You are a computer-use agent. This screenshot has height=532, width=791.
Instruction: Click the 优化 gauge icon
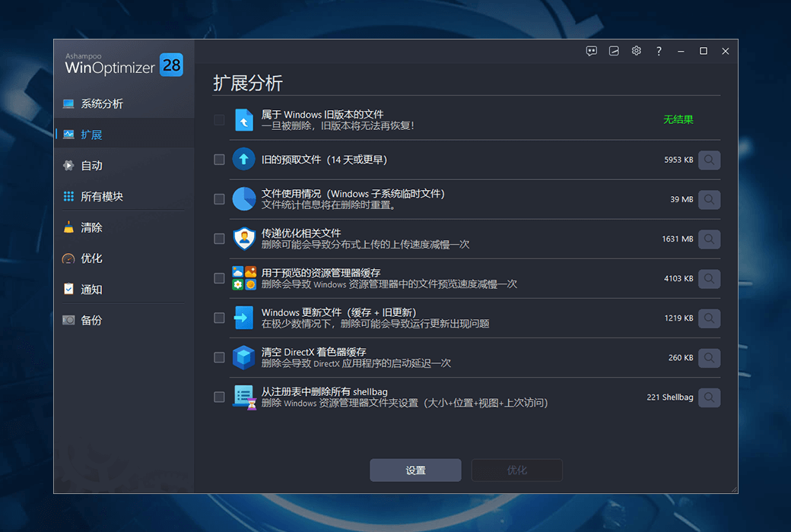pos(68,258)
